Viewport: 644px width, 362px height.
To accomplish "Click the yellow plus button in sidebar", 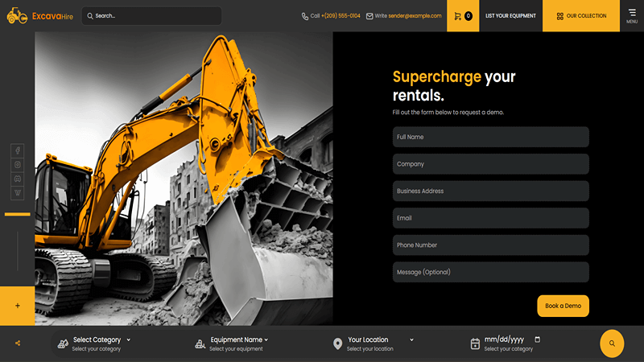I will (x=17, y=306).
